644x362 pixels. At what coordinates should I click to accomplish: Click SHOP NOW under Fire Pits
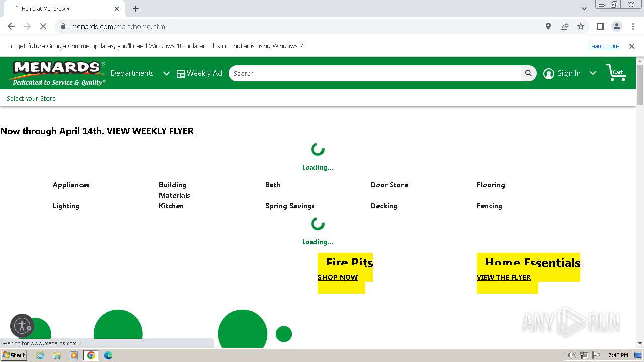click(338, 277)
